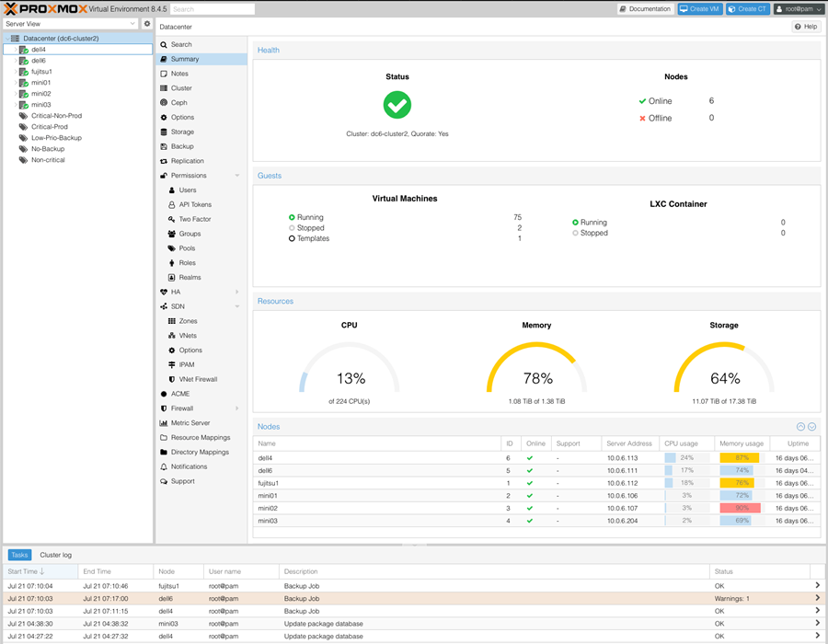Collapse the Datacenter tree node

coord(7,39)
